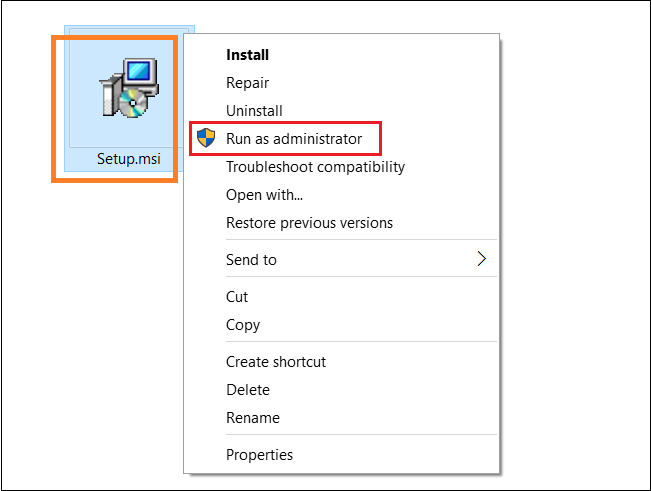The image size is (651, 491).
Task: Create a shortcut for the file
Action: [276, 362]
